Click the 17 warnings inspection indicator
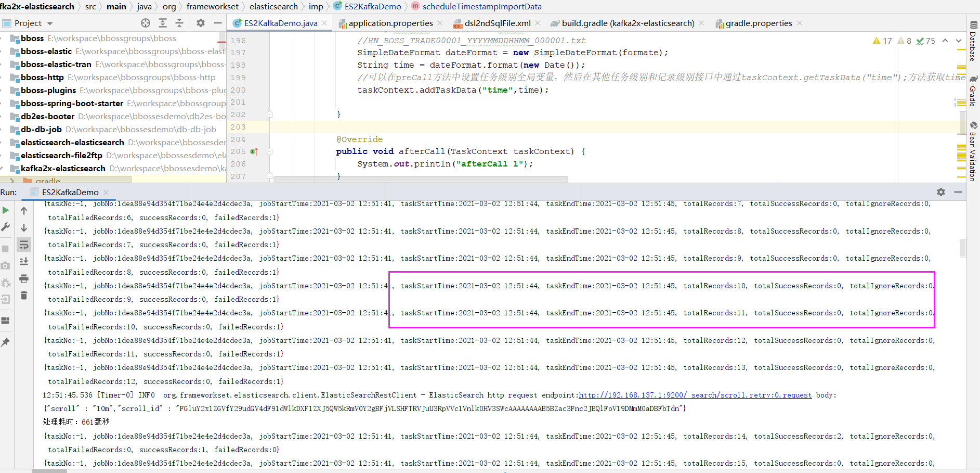The width and height of the screenshot is (980, 473). tap(882, 41)
